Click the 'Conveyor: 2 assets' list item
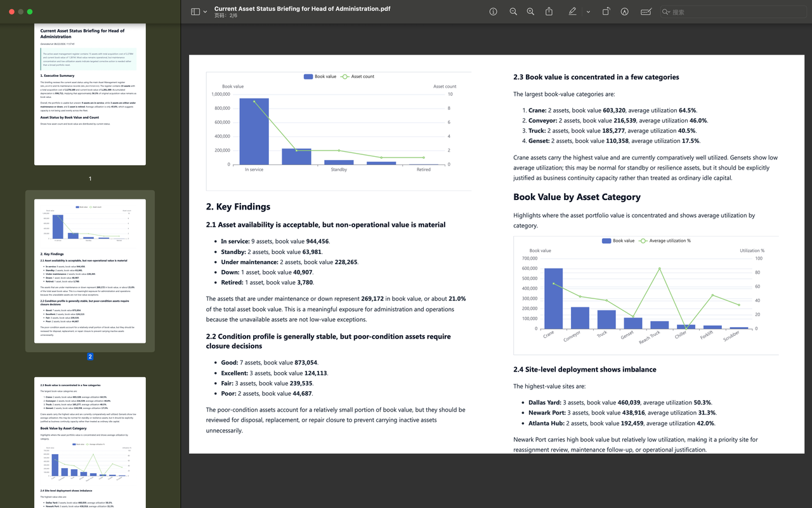Image resolution: width=812 pixels, height=508 pixels. click(x=618, y=121)
